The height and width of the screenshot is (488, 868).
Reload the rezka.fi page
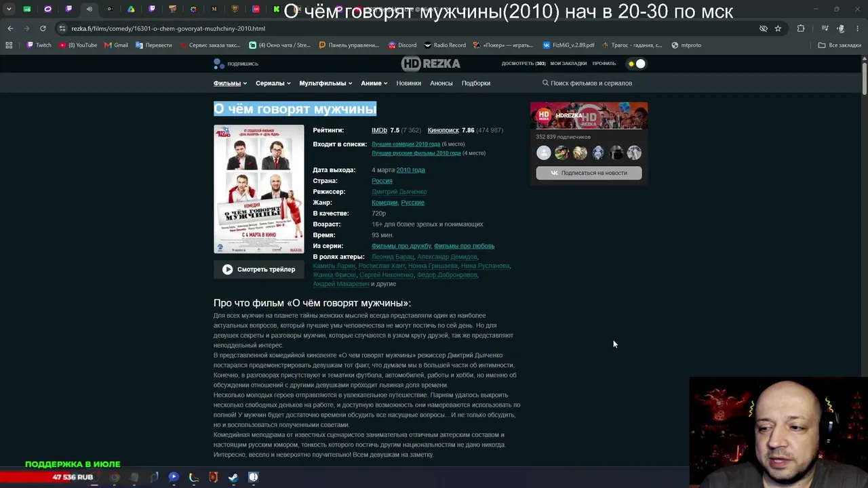[43, 28]
